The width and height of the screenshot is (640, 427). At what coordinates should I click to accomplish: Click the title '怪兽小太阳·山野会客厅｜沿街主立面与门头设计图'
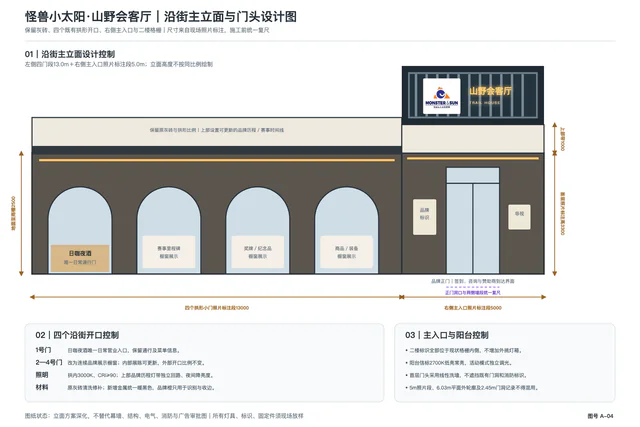161,17
